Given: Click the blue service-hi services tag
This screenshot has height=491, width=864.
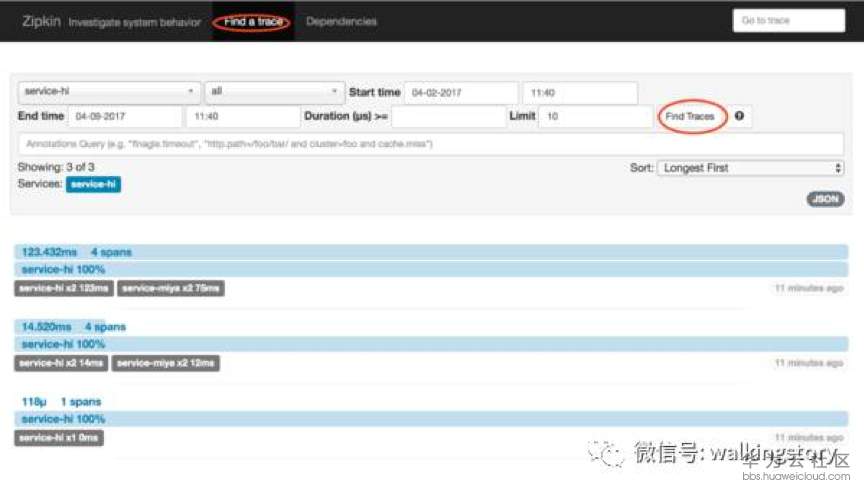Looking at the screenshot, I should coord(93,184).
